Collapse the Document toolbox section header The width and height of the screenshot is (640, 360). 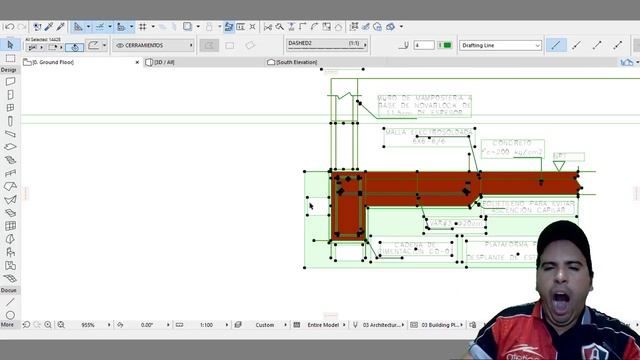point(9,290)
